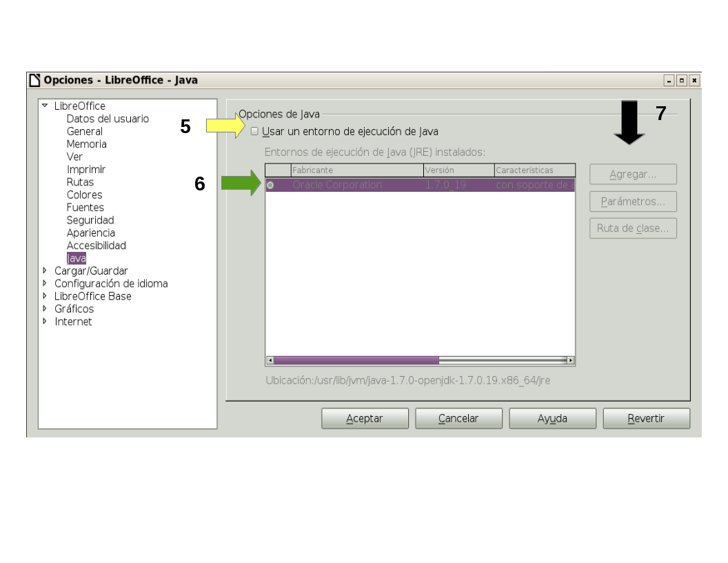Select Rutas in options tree
Viewport: 728px width, 563px height.
coord(80,182)
